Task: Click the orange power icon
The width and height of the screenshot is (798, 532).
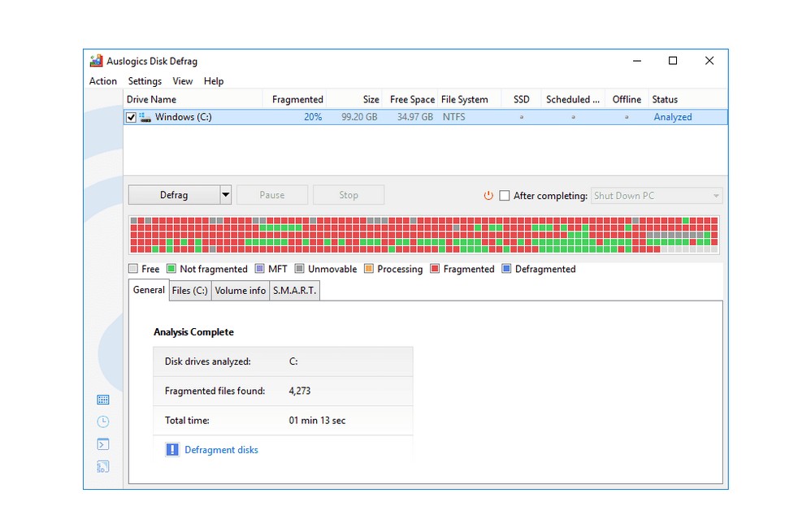Action: tap(488, 195)
